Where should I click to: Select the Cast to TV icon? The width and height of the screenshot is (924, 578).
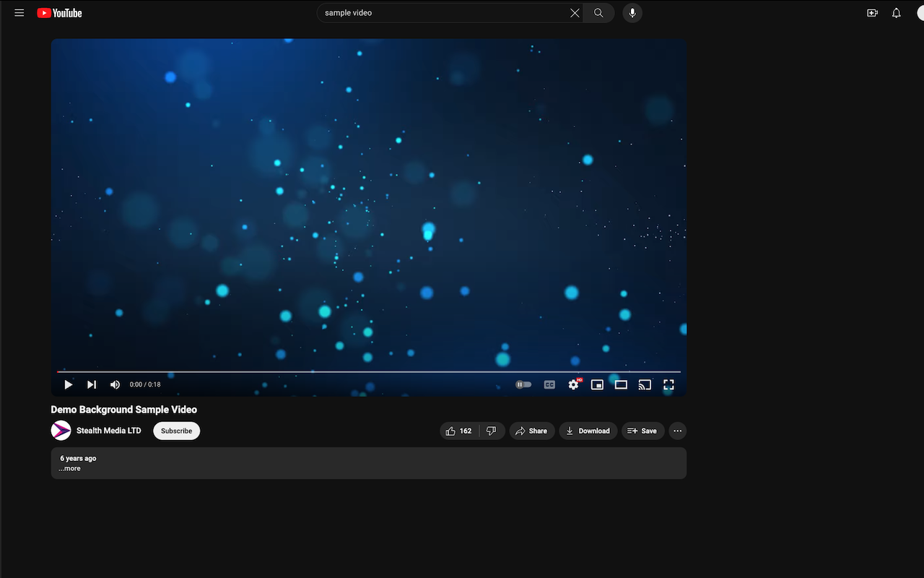[645, 384]
